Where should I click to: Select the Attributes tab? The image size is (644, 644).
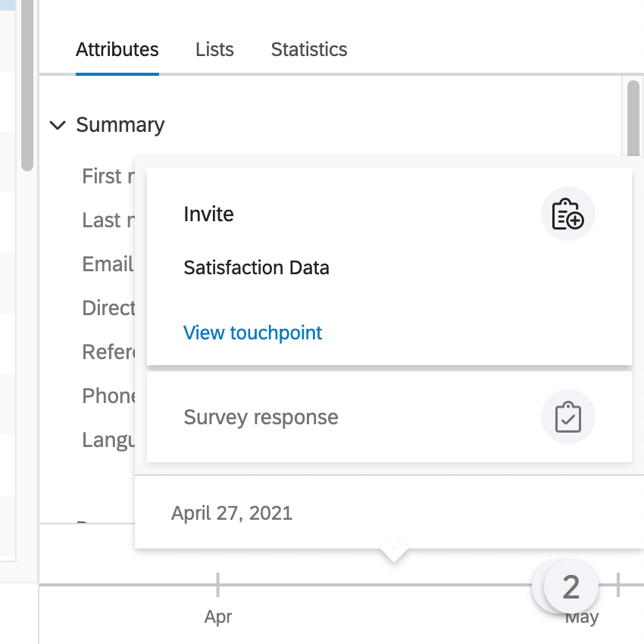click(x=117, y=49)
